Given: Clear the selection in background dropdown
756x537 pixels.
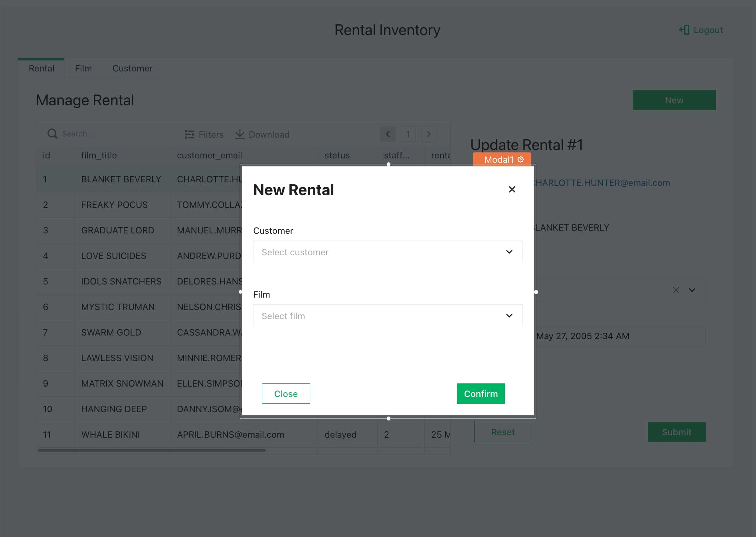Looking at the screenshot, I should point(676,290).
